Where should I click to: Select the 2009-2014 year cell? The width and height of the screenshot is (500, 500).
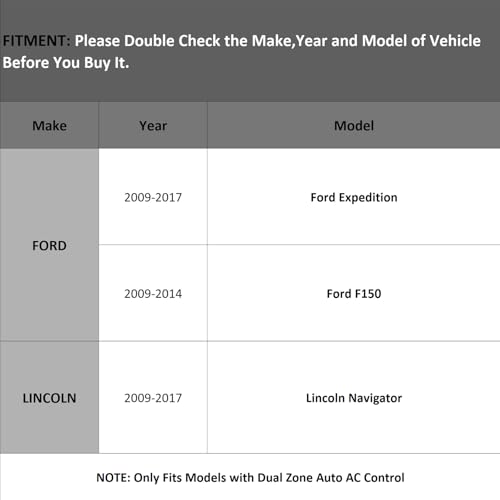coord(153,294)
